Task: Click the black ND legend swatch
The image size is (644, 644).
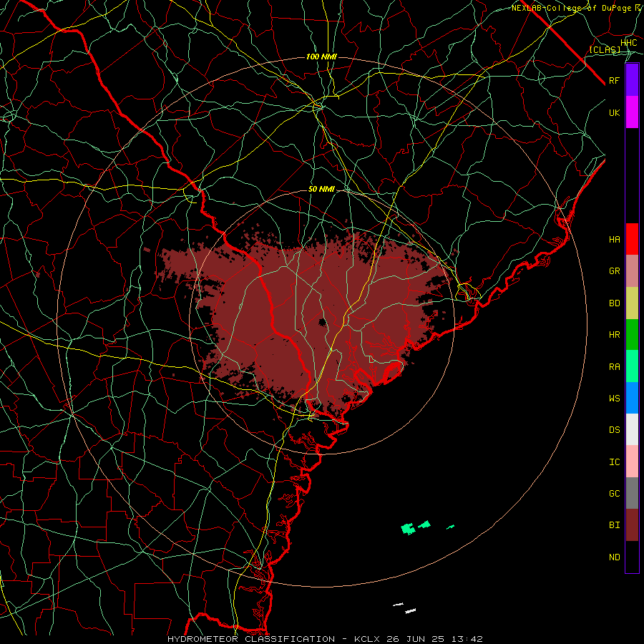Action: point(632,557)
